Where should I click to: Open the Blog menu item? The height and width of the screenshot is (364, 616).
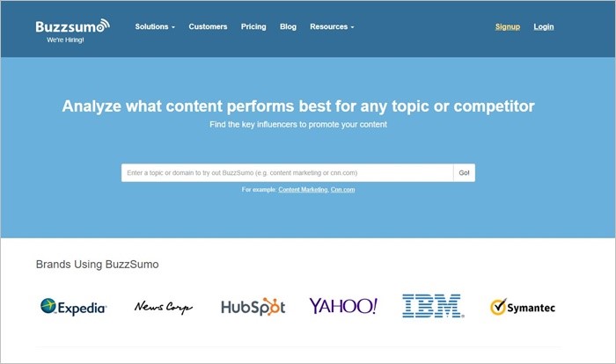288,26
